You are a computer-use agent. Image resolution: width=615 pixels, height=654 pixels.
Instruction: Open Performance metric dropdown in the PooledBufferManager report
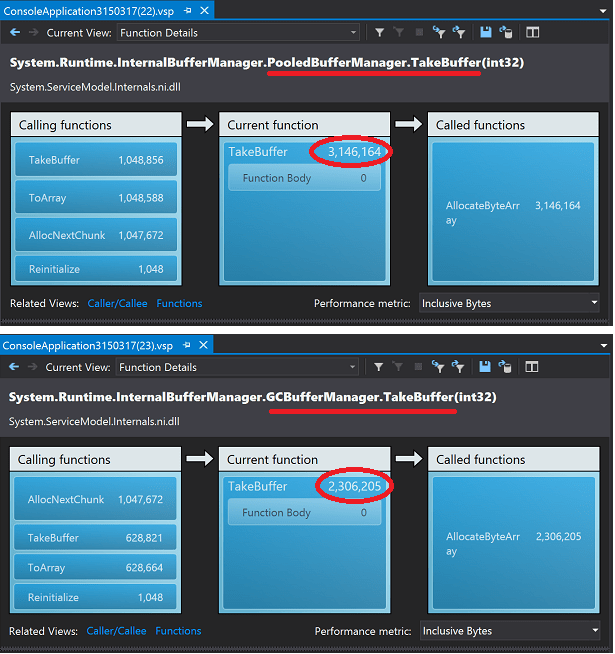[x=509, y=303]
